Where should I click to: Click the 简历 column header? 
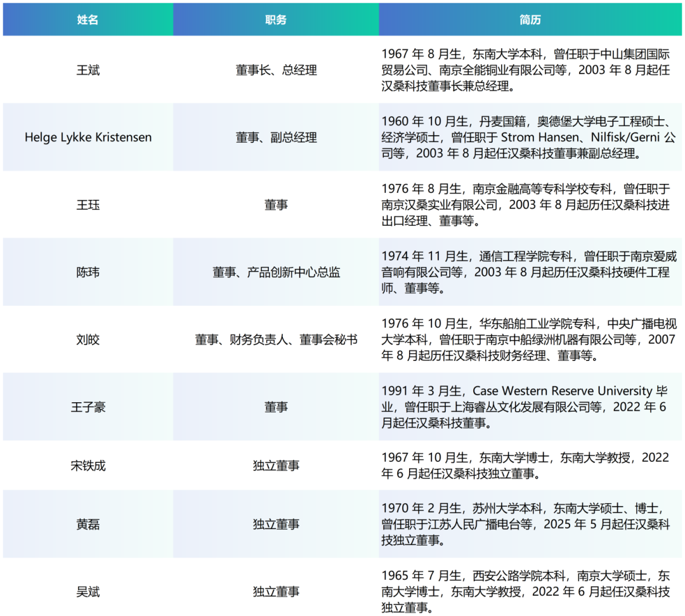tap(530, 20)
